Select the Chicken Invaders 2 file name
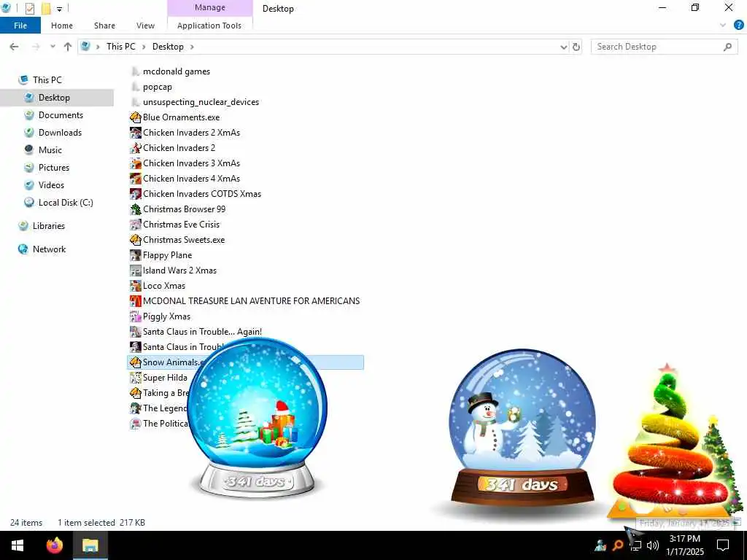This screenshot has height=560, width=747. tap(179, 148)
